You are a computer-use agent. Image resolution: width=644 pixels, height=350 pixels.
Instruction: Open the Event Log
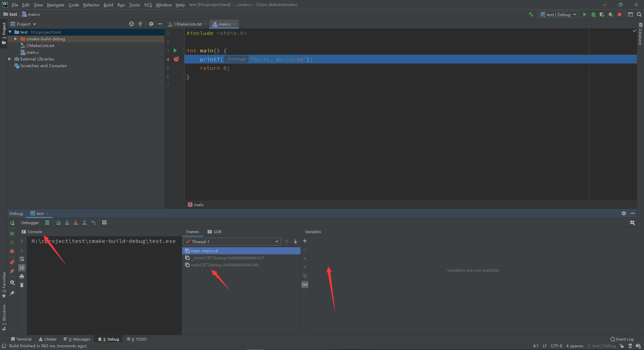(622, 339)
